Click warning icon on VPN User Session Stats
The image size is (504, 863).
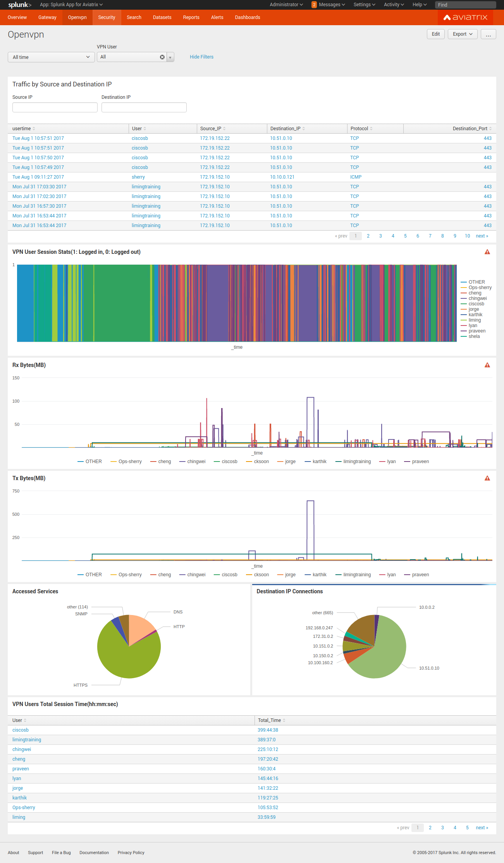pos(487,252)
